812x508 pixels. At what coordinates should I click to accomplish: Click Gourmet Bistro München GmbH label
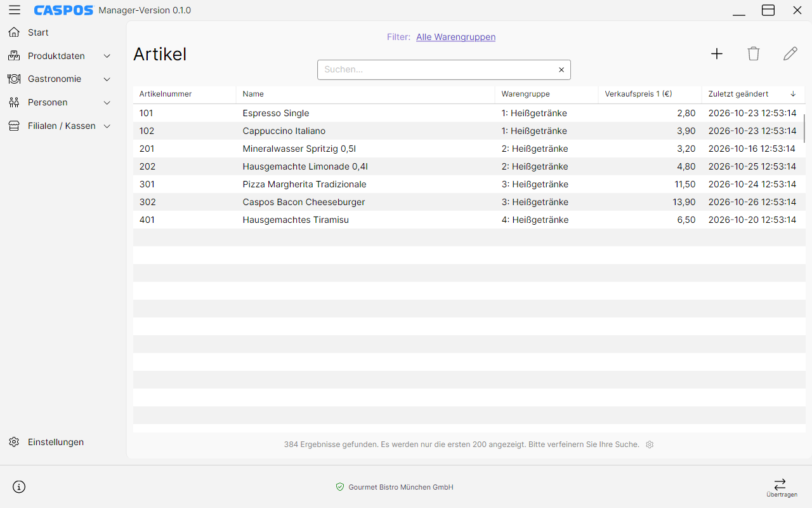point(401,487)
